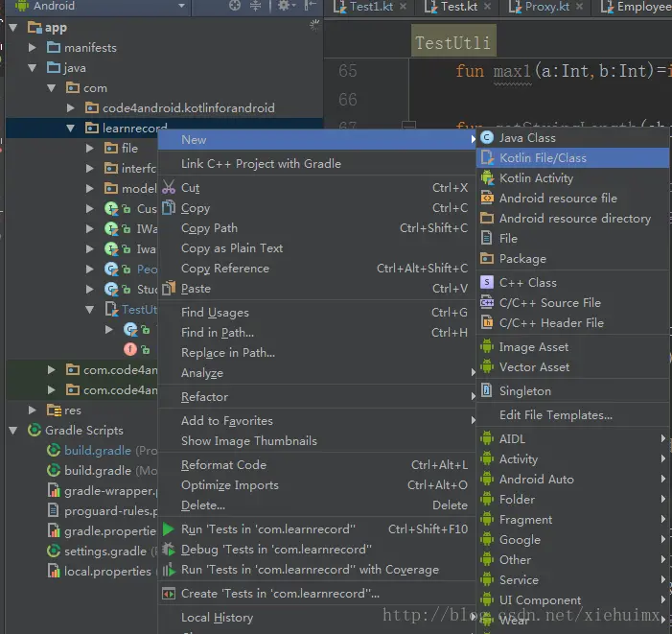Choose Optimize Imports
Screen dimensions: 672x634
317,485
